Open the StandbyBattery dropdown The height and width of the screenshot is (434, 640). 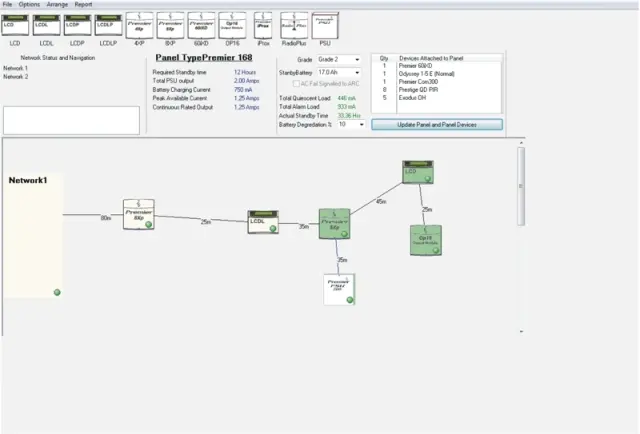(x=339, y=72)
